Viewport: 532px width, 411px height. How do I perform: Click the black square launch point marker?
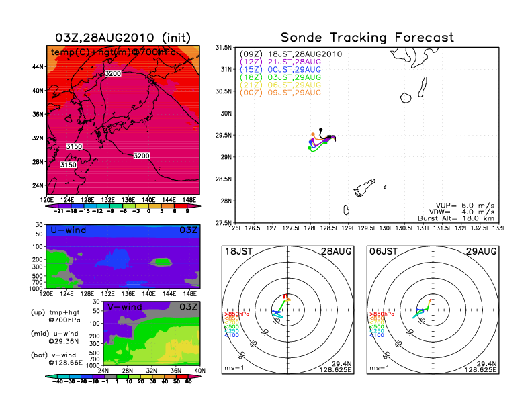coord(329,137)
